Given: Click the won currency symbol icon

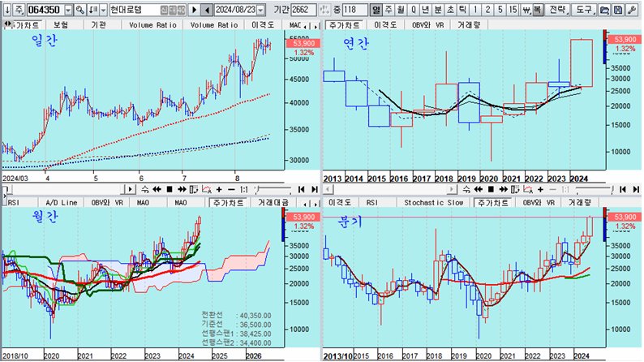Looking at the screenshot, I should 526,10.
